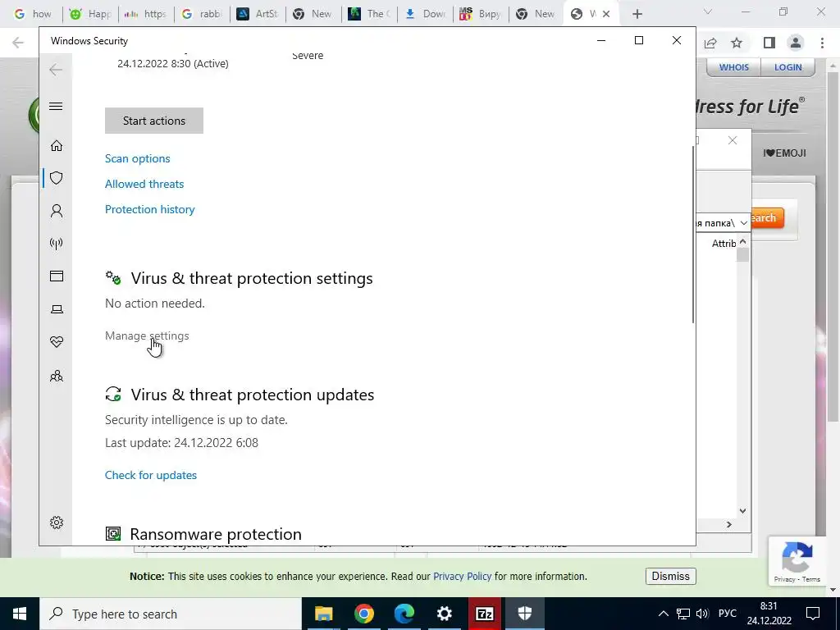Show hidden system tray icons
The width and height of the screenshot is (840, 630).
(x=663, y=614)
